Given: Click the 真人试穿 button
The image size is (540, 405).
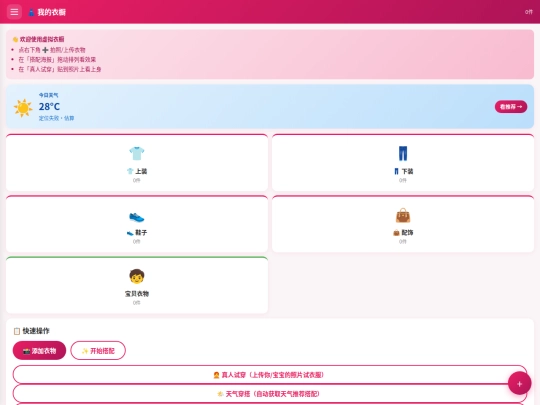Looking at the screenshot, I should point(270,375).
